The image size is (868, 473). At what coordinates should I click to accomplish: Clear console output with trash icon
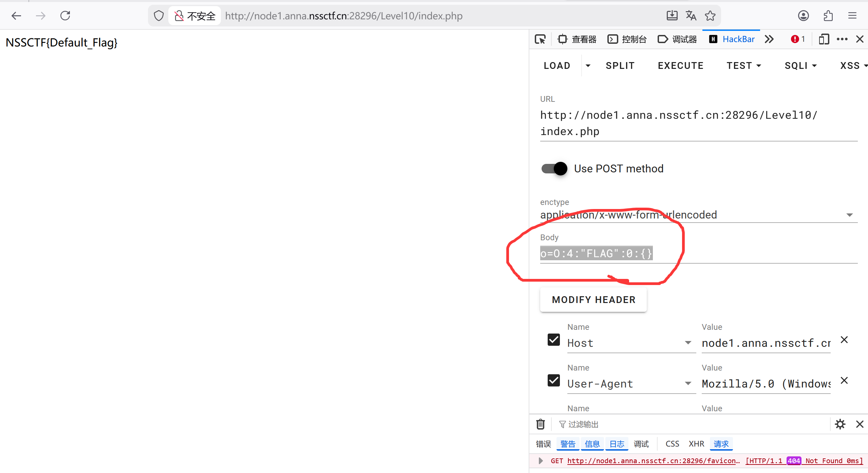(x=541, y=424)
